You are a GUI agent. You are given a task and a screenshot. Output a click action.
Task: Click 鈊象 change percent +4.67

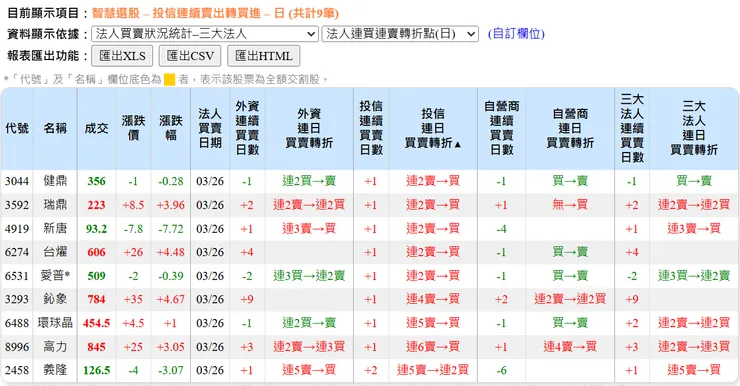coord(171,299)
